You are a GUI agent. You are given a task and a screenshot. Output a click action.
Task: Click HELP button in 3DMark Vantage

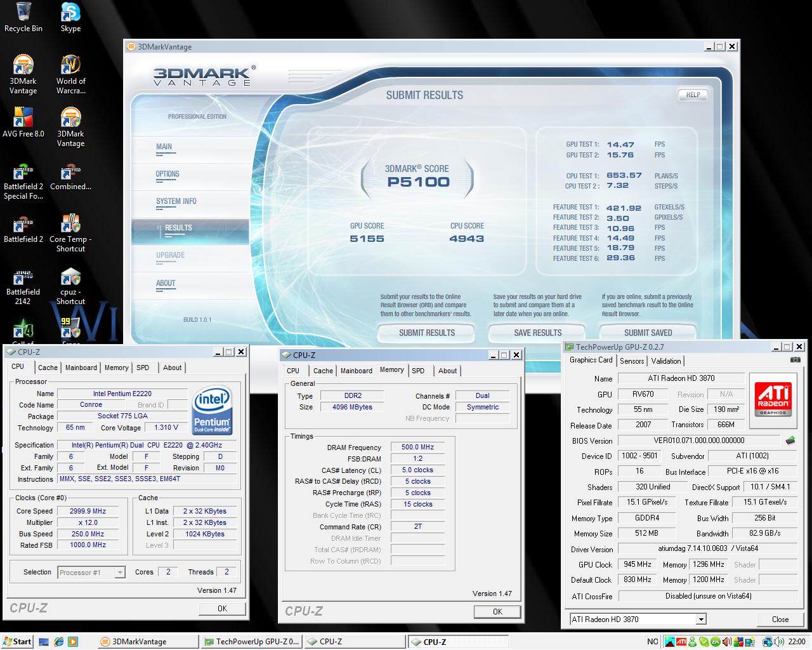tap(693, 95)
